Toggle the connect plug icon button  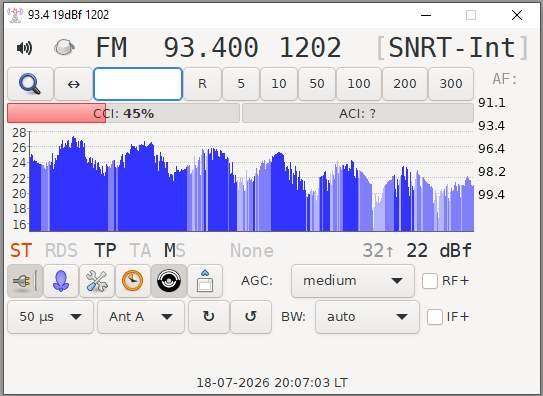point(25,281)
